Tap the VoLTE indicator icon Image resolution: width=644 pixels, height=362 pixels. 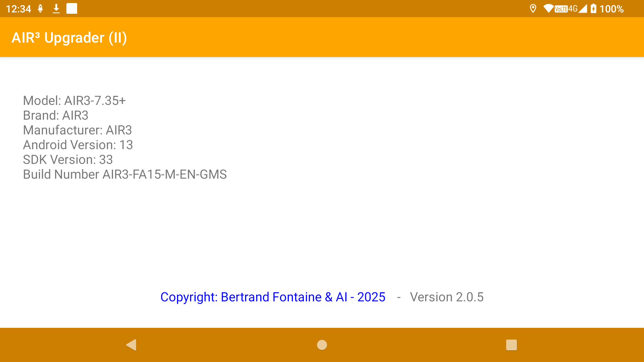[x=561, y=9]
